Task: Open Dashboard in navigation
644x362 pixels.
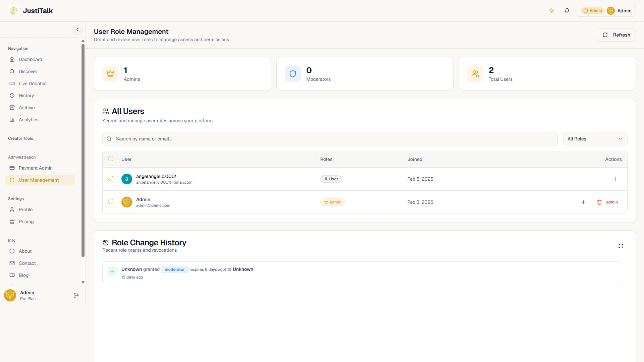Action: click(x=40, y=59)
